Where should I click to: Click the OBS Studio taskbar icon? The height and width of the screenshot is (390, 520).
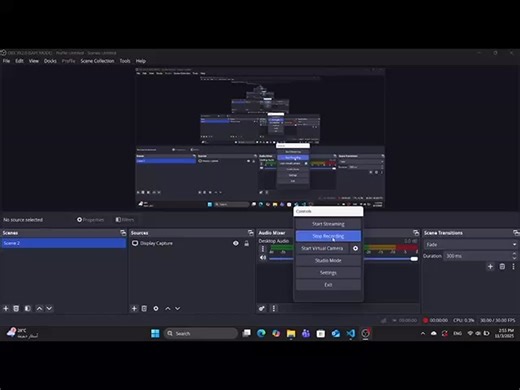coord(366,333)
